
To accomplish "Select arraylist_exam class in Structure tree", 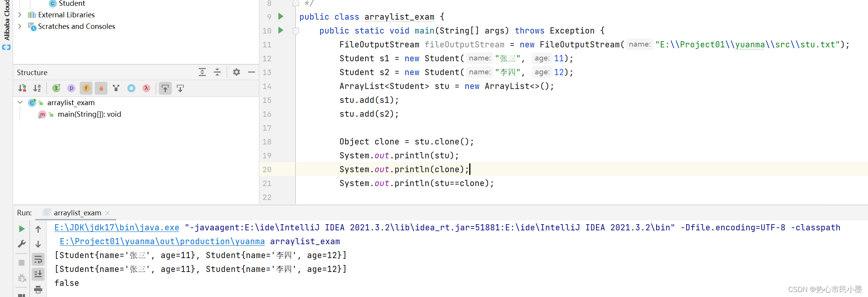I will pos(71,102).
